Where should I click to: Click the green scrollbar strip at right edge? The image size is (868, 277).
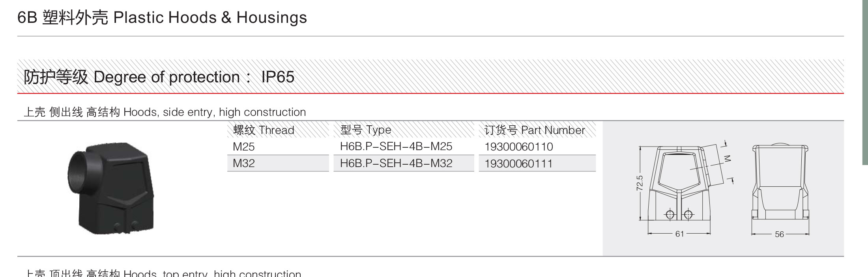point(865,82)
